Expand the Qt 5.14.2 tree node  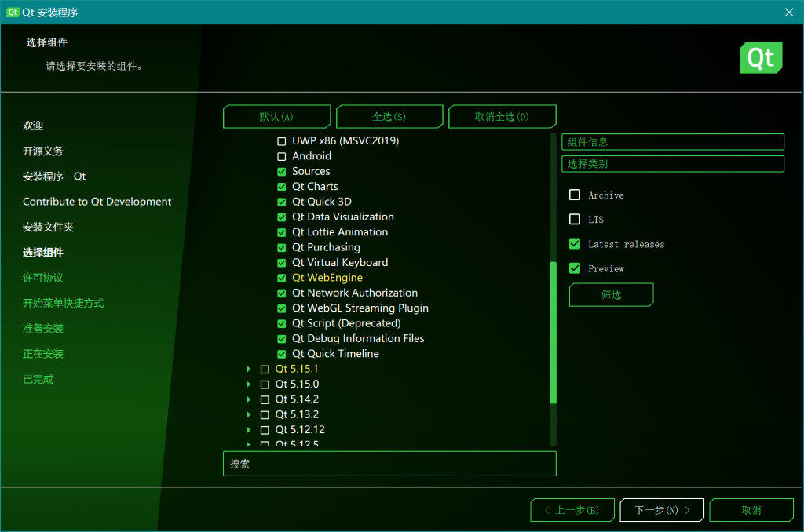[249, 399]
